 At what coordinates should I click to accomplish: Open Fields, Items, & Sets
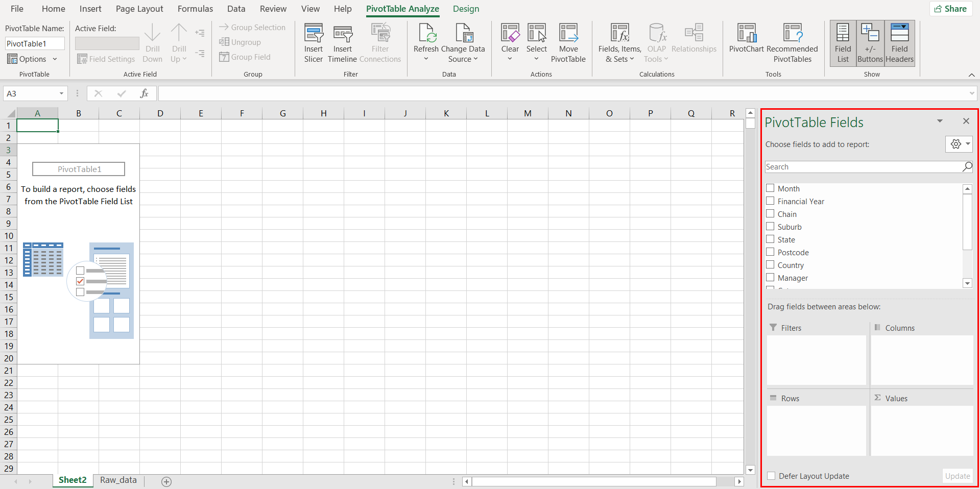[620, 43]
